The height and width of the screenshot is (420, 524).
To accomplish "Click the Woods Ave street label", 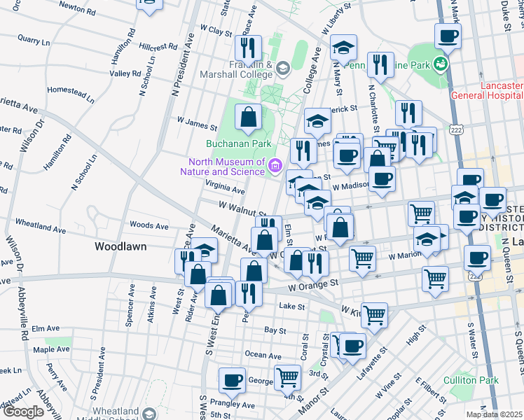I will click(149, 225).
